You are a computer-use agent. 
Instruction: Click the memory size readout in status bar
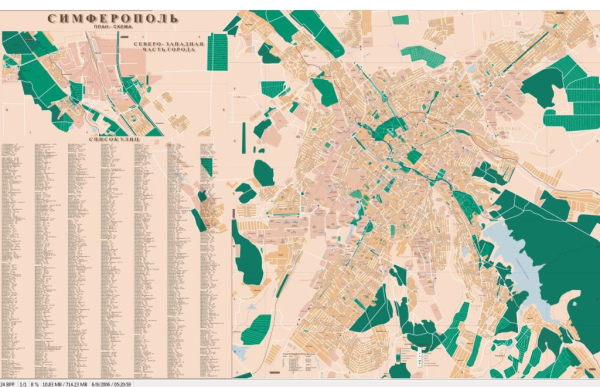point(65,384)
